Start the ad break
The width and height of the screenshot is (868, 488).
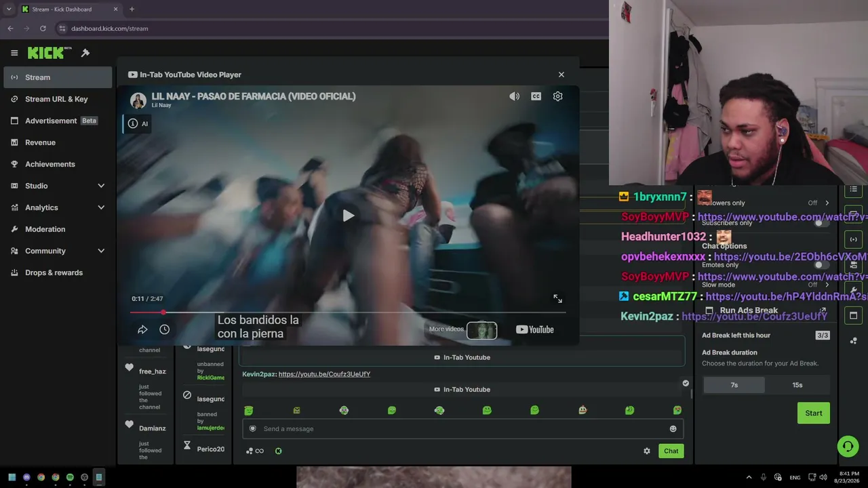coord(814,413)
